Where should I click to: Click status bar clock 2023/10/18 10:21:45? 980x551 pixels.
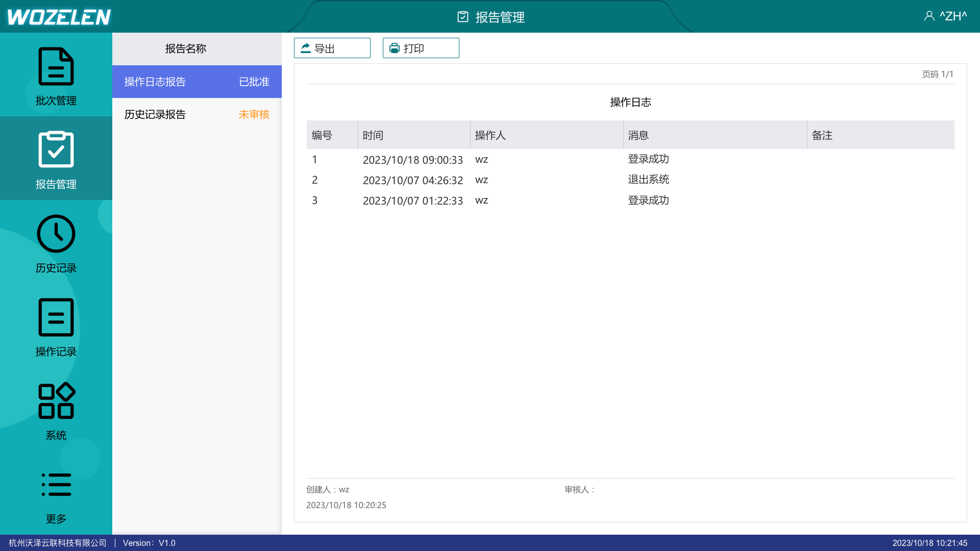click(930, 543)
